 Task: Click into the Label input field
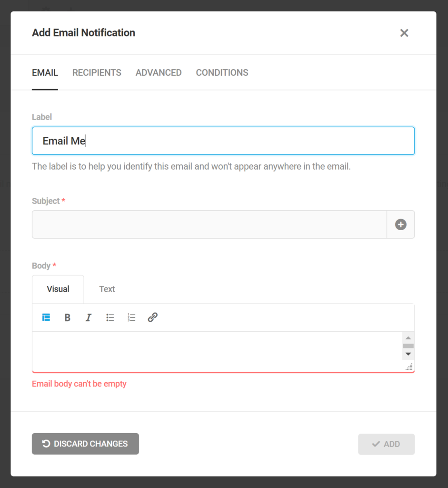point(223,141)
